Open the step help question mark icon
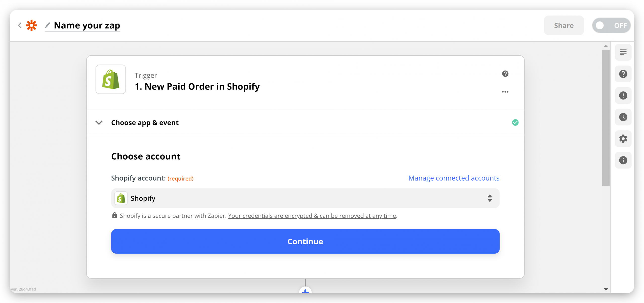644x303 pixels. 505,74
